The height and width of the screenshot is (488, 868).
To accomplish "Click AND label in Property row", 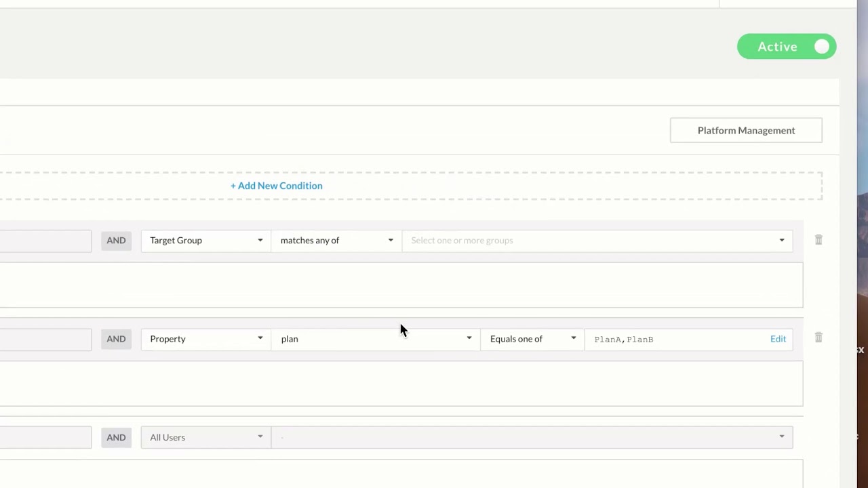I will [116, 339].
